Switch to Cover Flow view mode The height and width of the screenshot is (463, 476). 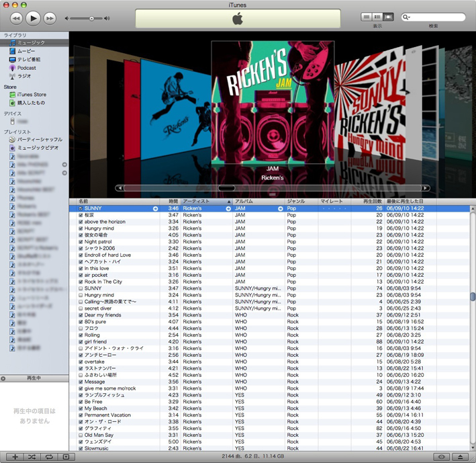click(x=388, y=17)
